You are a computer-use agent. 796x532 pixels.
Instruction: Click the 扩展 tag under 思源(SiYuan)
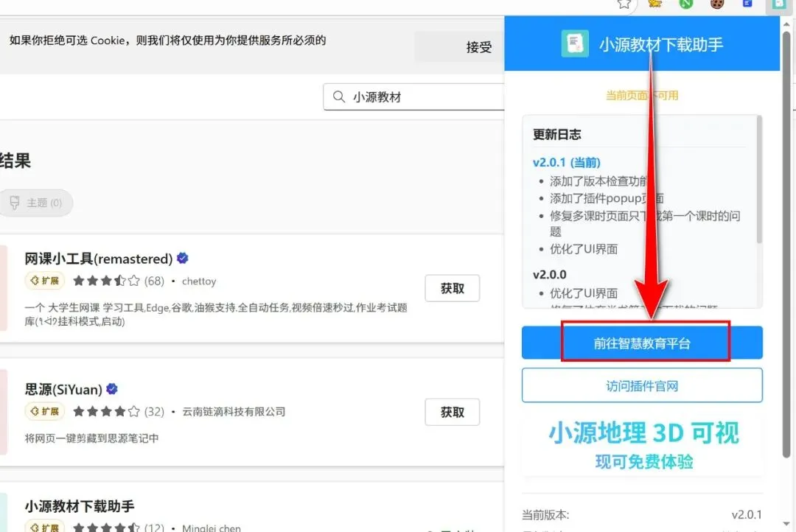(45, 411)
